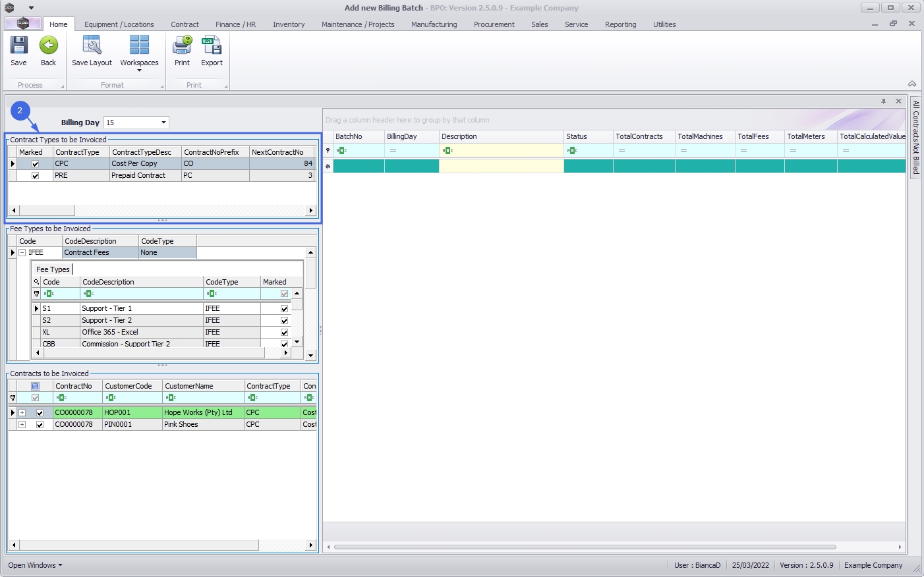
Task: Uncheck the CPC contract type Marked checkbox
Action: (36, 164)
